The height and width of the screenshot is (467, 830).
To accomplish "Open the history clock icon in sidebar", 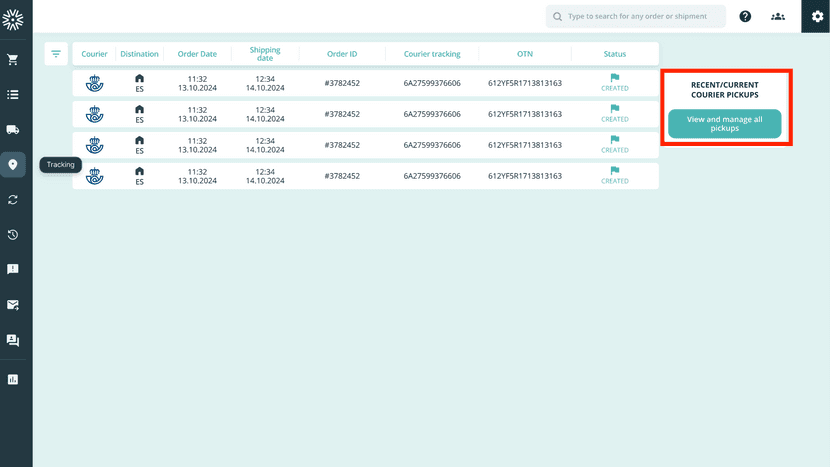I will (x=13, y=235).
